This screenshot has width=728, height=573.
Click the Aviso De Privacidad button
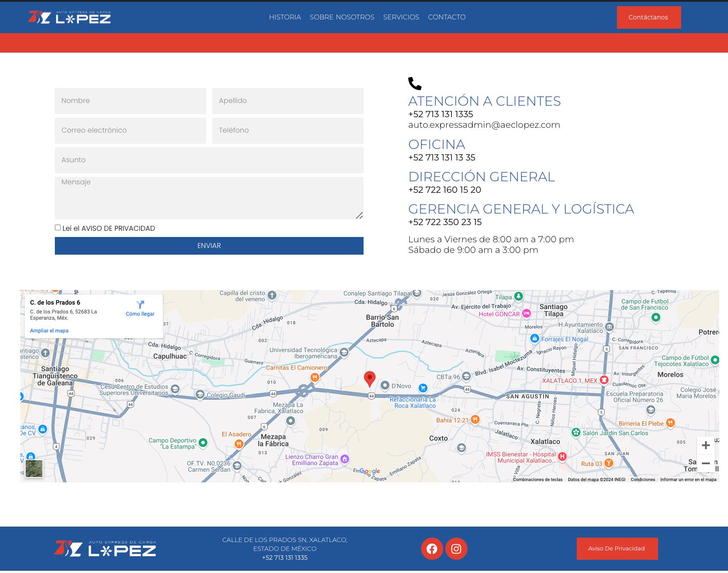tap(617, 549)
